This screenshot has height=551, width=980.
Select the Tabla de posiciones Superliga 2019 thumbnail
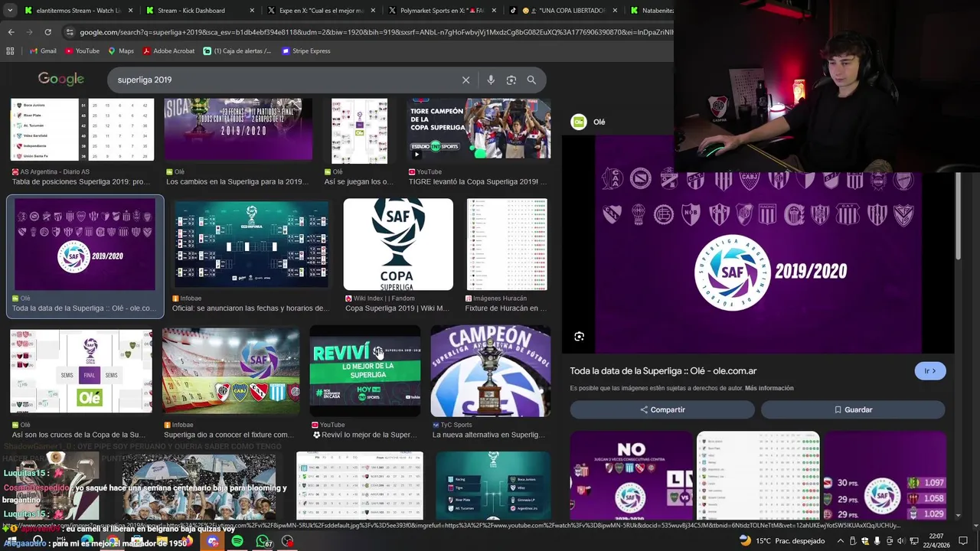tap(82, 130)
